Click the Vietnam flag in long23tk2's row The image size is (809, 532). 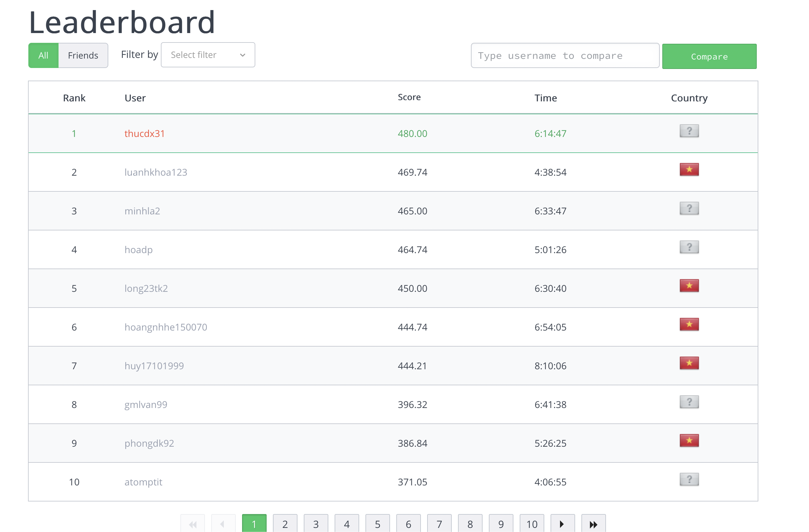[689, 286]
